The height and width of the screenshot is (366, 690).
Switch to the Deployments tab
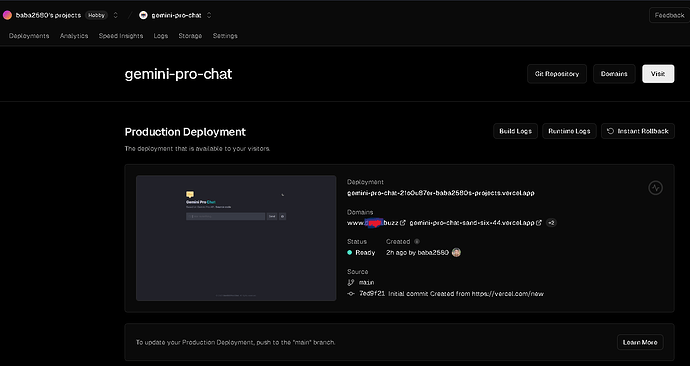tap(29, 36)
